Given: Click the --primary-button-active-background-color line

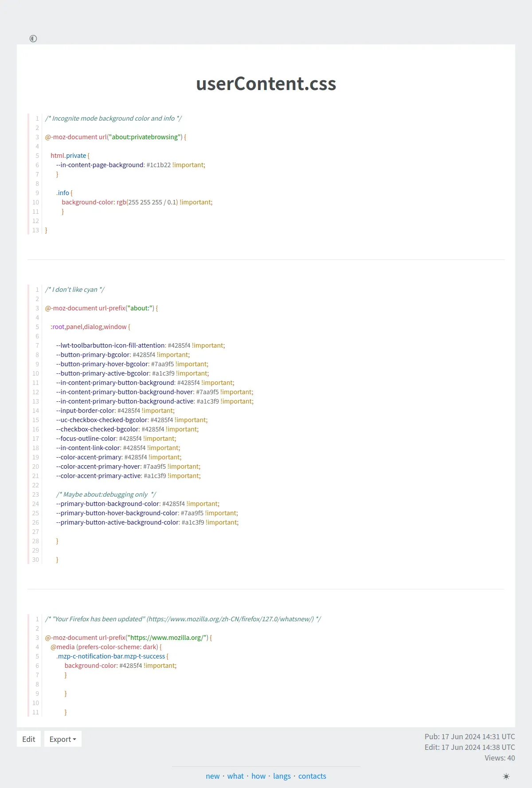Looking at the screenshot, I should coord(148,522).
